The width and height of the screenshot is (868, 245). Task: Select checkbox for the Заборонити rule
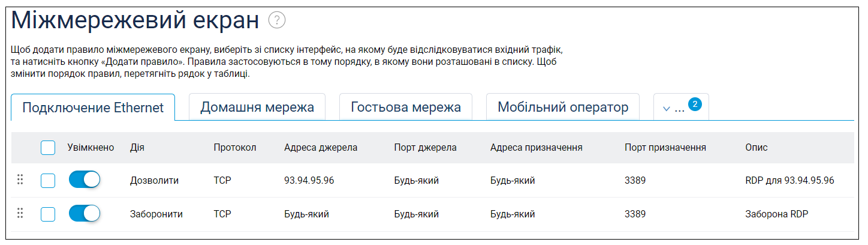(48, 214)
